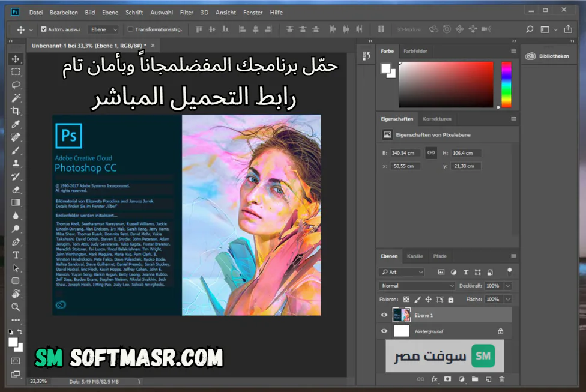Image resolution: width=586 pixels, height=392 pixels.
Task: Select the Lasso tool
Action: [x=16, y=85]
